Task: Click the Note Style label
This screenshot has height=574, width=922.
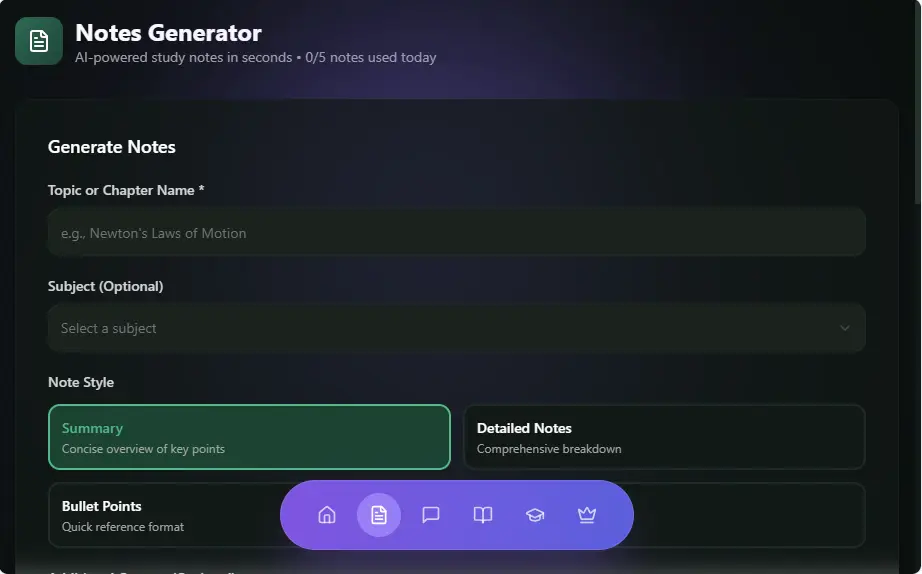Action: [81, 382]
